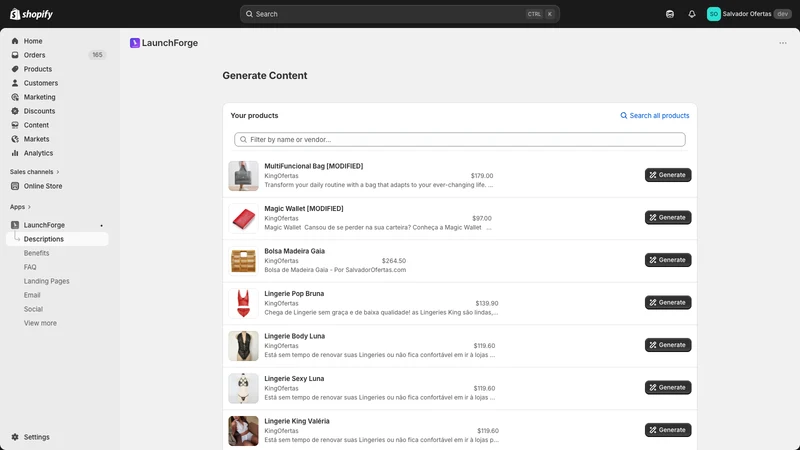Screen dimensions: 800x450
Task: Click the LaunchForge logo in page header
Action: (135, 43)
